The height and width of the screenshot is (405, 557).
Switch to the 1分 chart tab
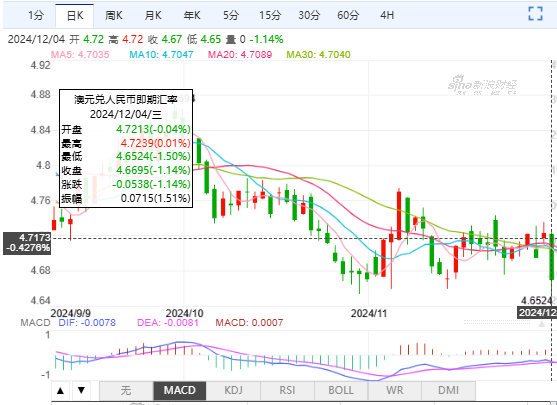tap(36, 15)
